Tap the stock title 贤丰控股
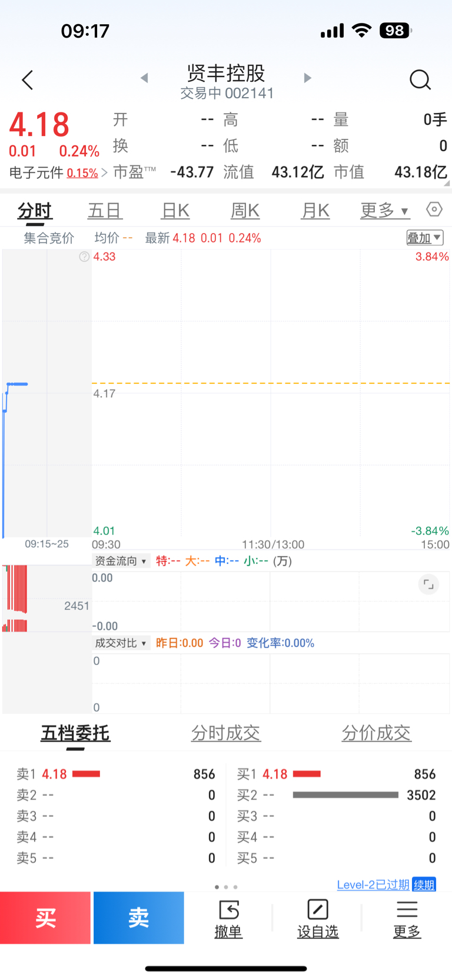This screenshot has width=452, height=980. point(226,73)
